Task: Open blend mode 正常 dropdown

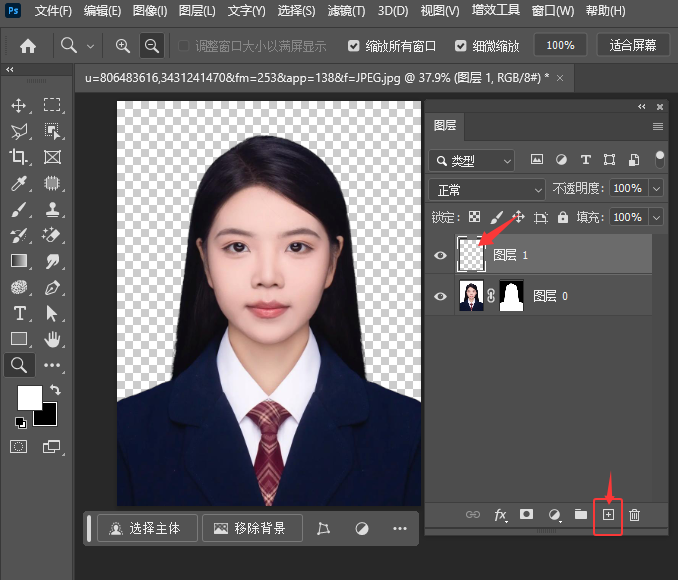Action: [x=486, y=189]
